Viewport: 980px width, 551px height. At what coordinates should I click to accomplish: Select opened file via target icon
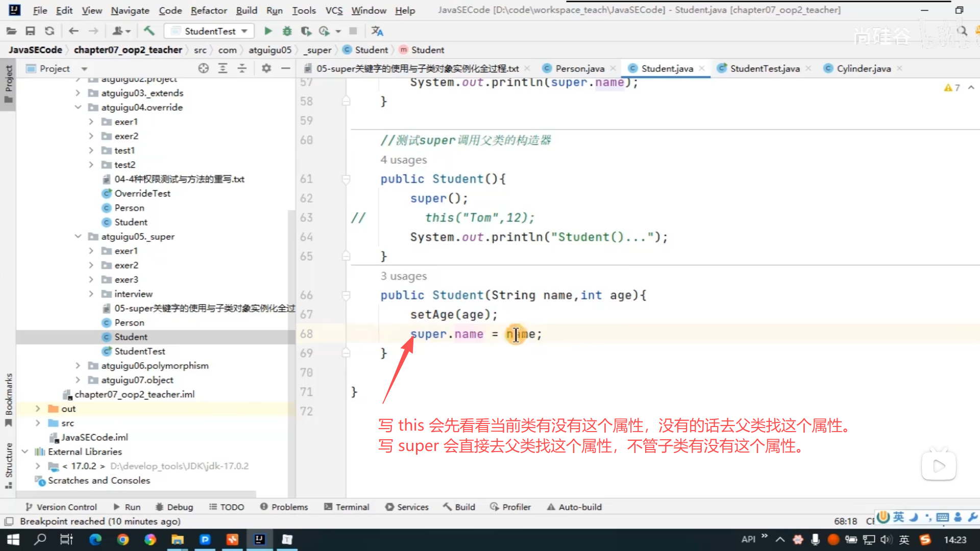click(203, 68)
